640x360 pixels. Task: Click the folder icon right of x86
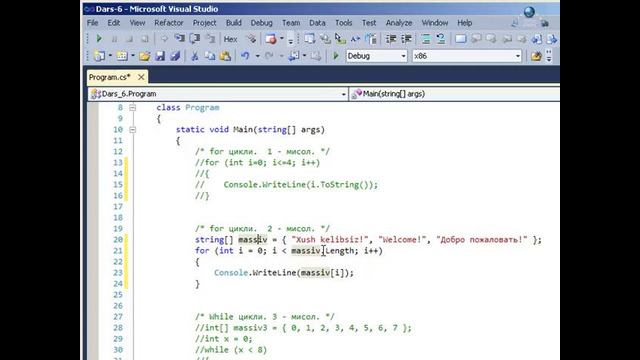tap(536, 56)
